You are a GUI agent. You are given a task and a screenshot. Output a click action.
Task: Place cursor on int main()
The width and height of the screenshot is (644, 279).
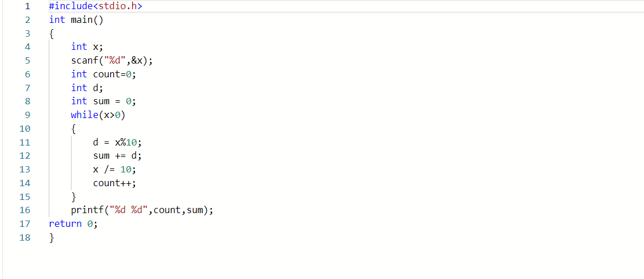[x=76, y=20]
